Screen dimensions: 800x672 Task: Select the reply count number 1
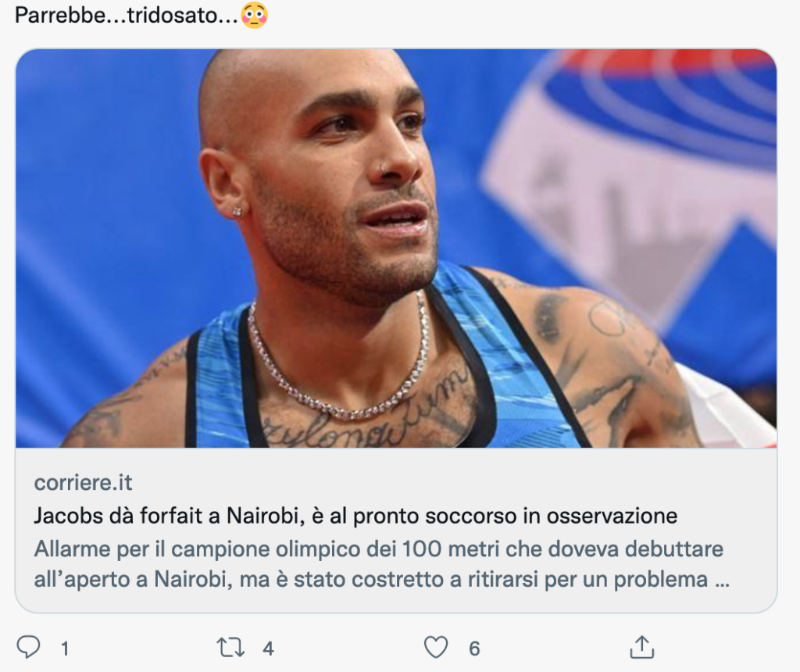pyautogui.click(x=65, y=649)
